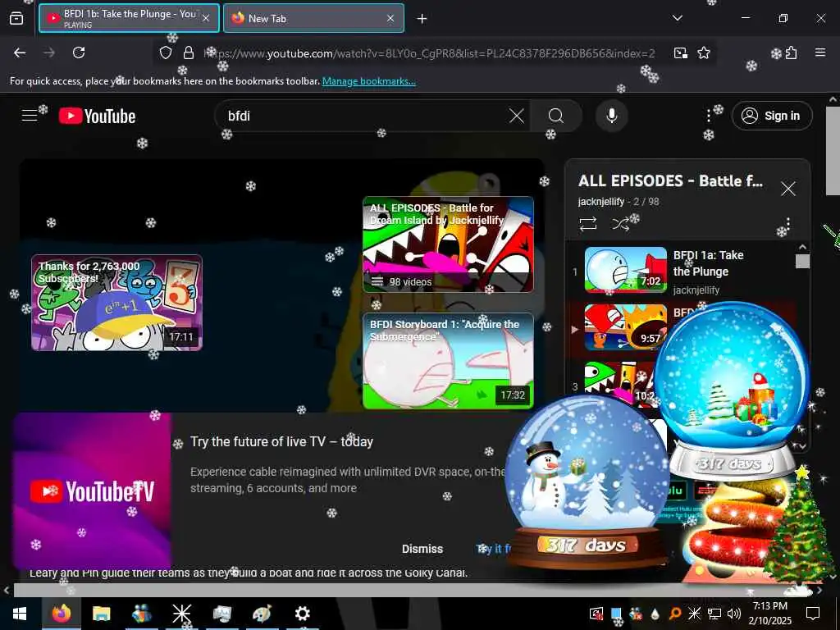Screen dimensions: 840x630
Task: Click the Manage bookmarks link
Action: 368,81
